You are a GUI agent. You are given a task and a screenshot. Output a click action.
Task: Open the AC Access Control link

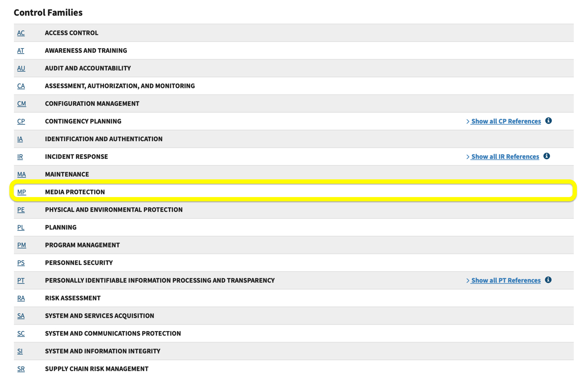[x=21, y=33]
